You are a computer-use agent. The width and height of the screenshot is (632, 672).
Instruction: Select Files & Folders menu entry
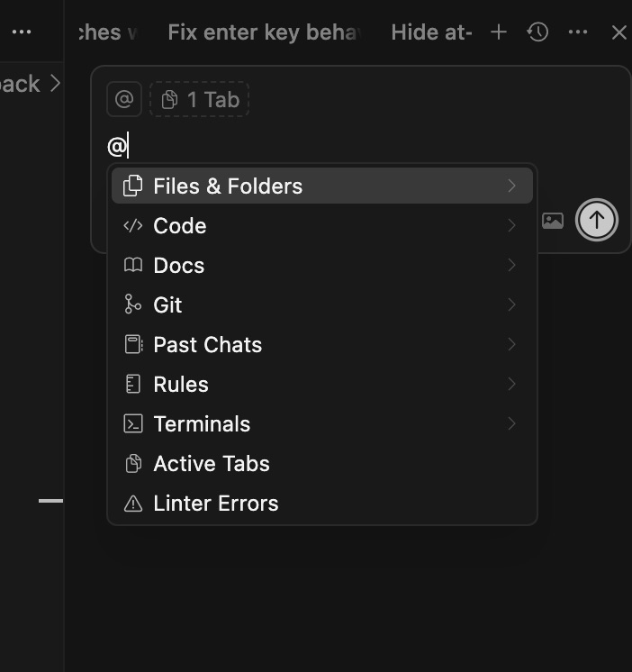(x=228, y=186)
